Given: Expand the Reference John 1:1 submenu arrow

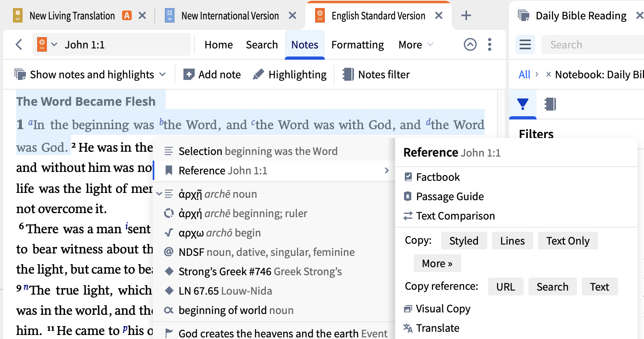Looking at the screenshot, I should pos(387,171).
